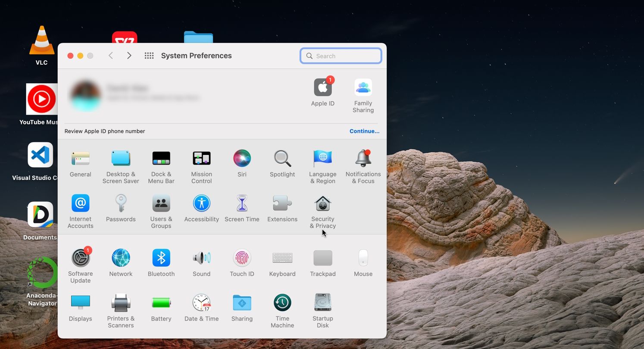
Task: Open Family Sharing settings
Action: pos(363,88)
